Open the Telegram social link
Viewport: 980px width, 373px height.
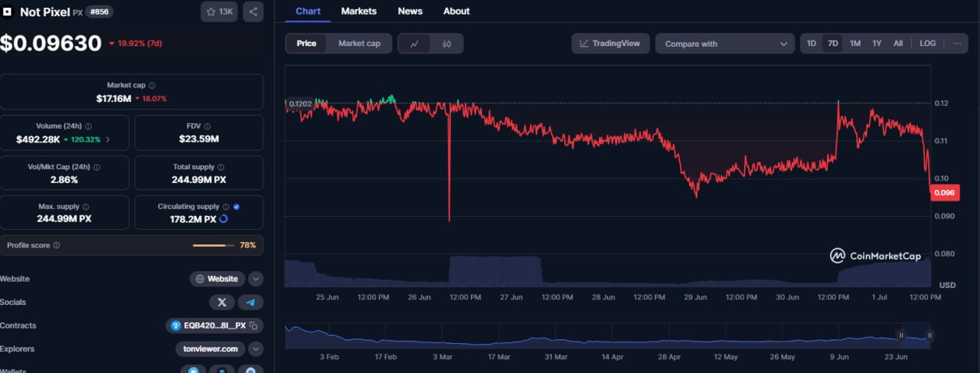(250, 303)
